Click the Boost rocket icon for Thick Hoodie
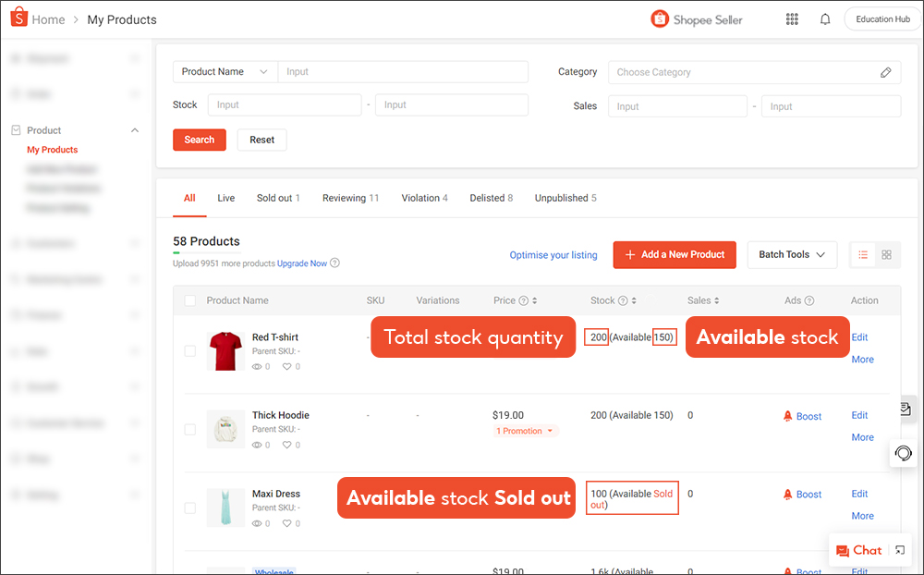924x575 pixels. tap(788, 416)
